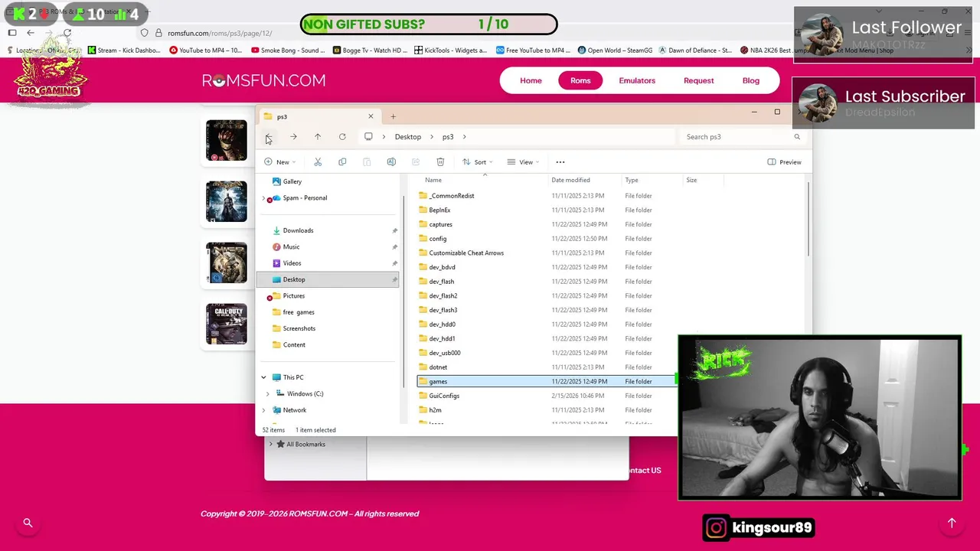Click the ROMSFUN.COM site logo
The width and height of the screenshot is (980, 551).
263,80
